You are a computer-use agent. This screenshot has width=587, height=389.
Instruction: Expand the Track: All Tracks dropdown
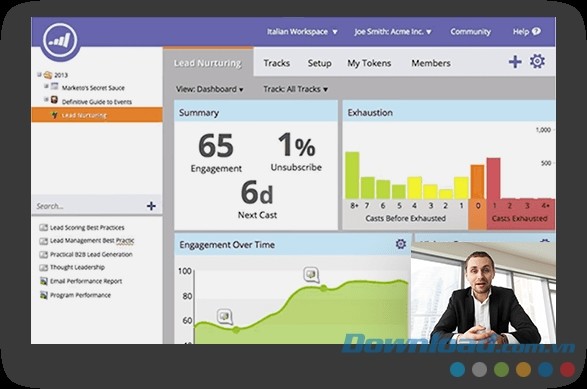[295, 89]
